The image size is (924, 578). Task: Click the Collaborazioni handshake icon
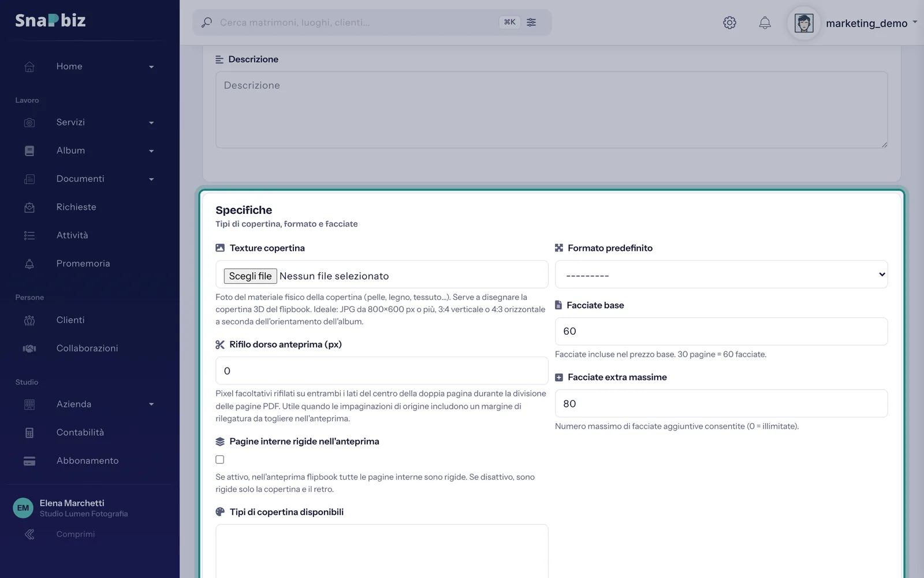point(29,349)
